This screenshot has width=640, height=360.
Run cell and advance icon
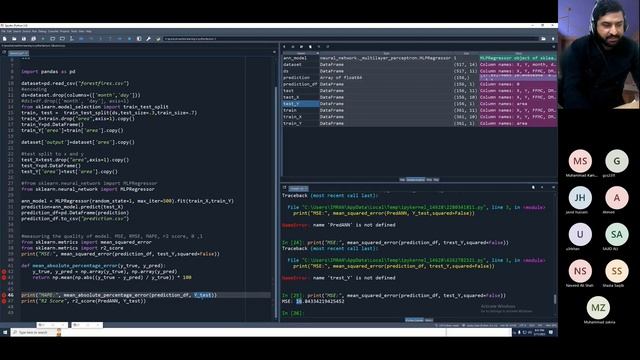[x=62, y=39]
